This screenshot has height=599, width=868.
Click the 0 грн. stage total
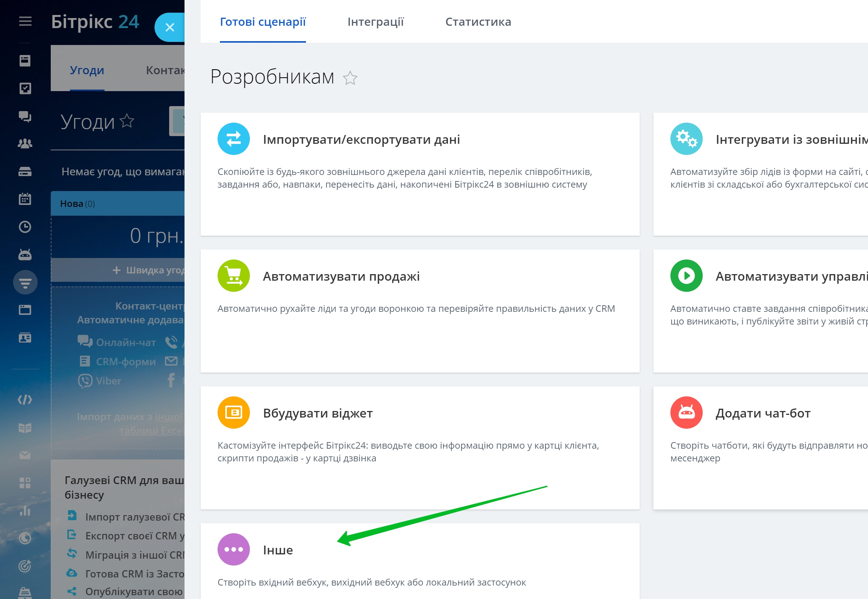tap(157, 235)
